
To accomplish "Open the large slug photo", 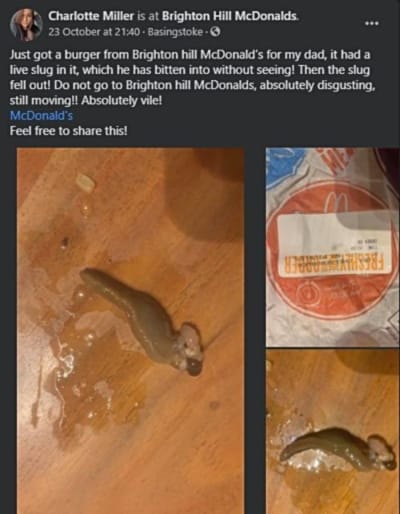I will point(130,331).
